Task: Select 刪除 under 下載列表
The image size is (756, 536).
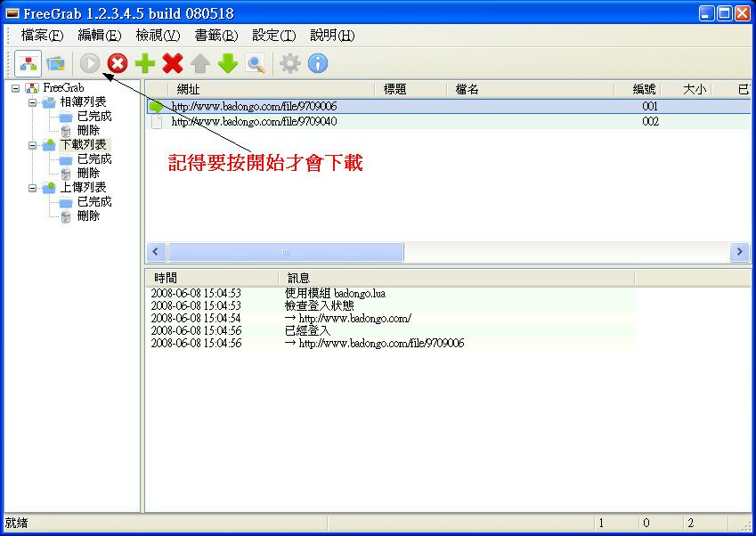Action: pyautogui.click(x=89, y=173)
